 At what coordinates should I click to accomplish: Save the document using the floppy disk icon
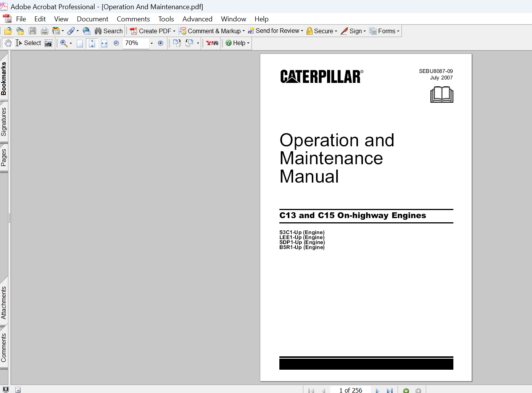tap(32, 31)
